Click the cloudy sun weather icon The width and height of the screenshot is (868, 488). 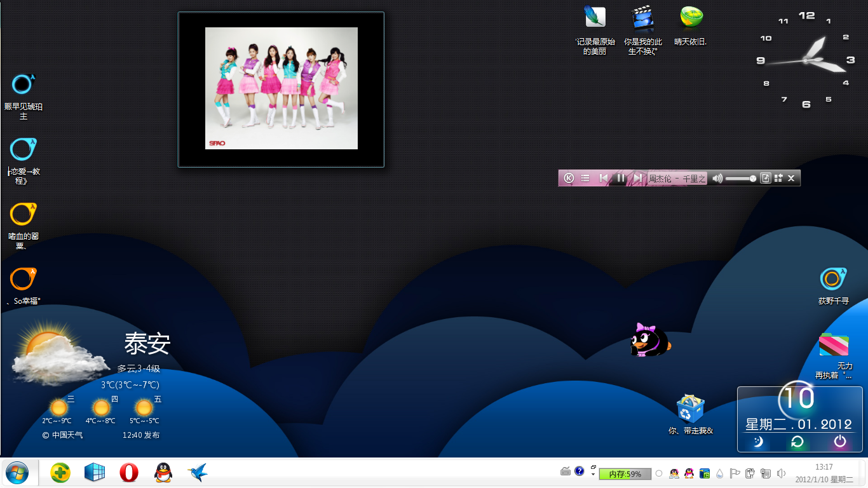tap(60, 353)
